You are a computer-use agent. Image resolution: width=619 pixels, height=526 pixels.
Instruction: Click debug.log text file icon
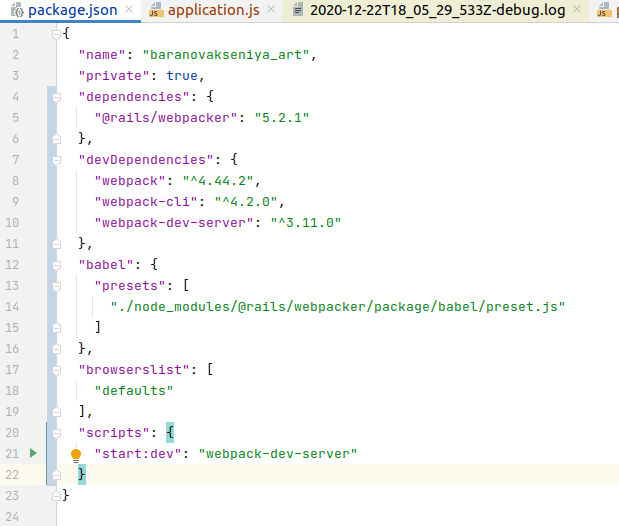(x=298, y=10)
